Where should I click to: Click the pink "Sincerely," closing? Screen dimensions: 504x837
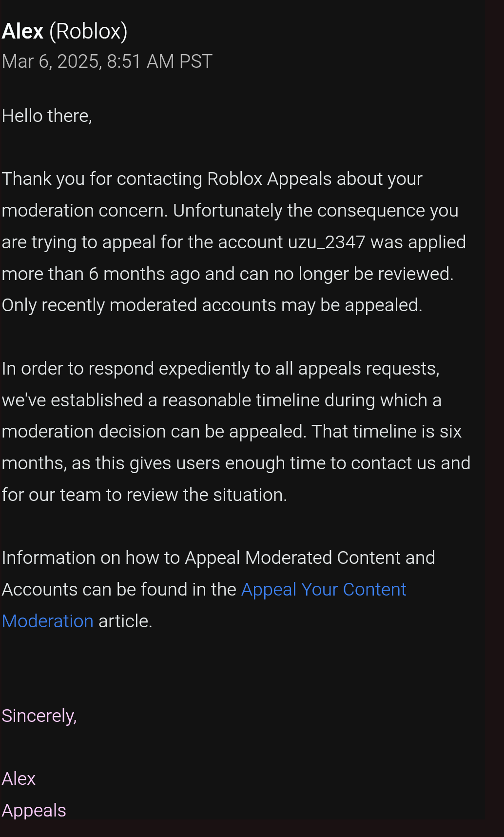tap(39, 716)
